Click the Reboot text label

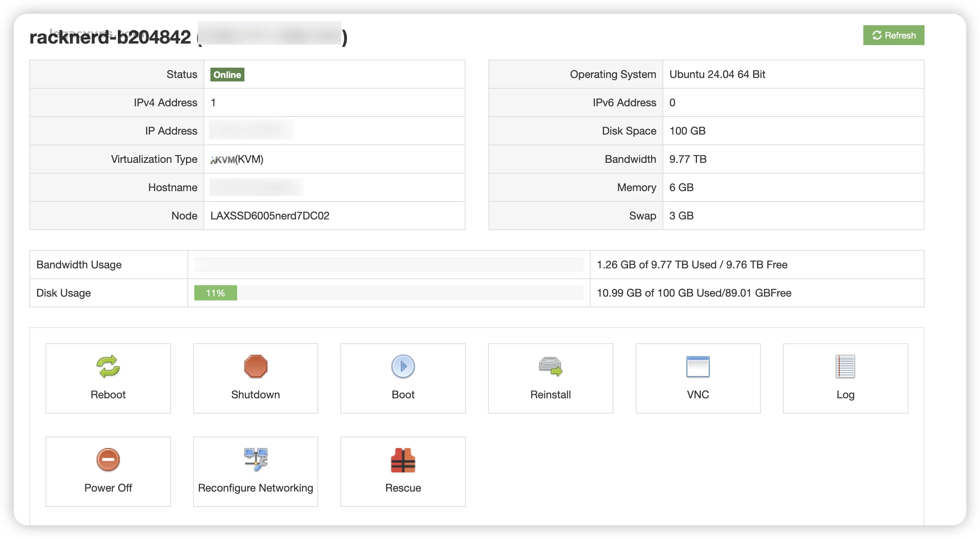[x=108, y=395]
